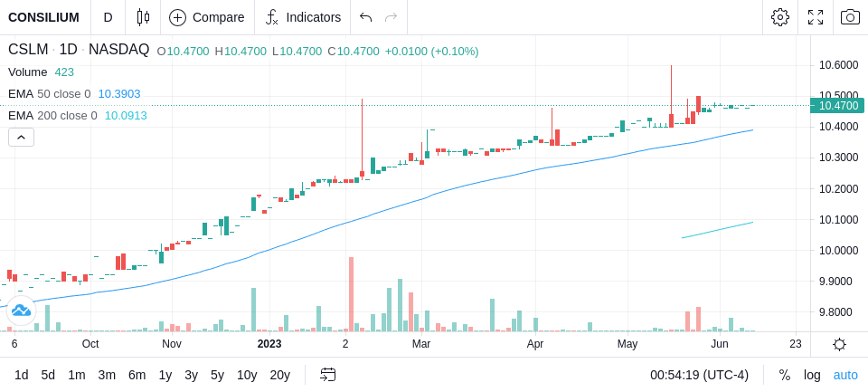
Task: Toggle percent scale mode
Action: pos(785,376)
